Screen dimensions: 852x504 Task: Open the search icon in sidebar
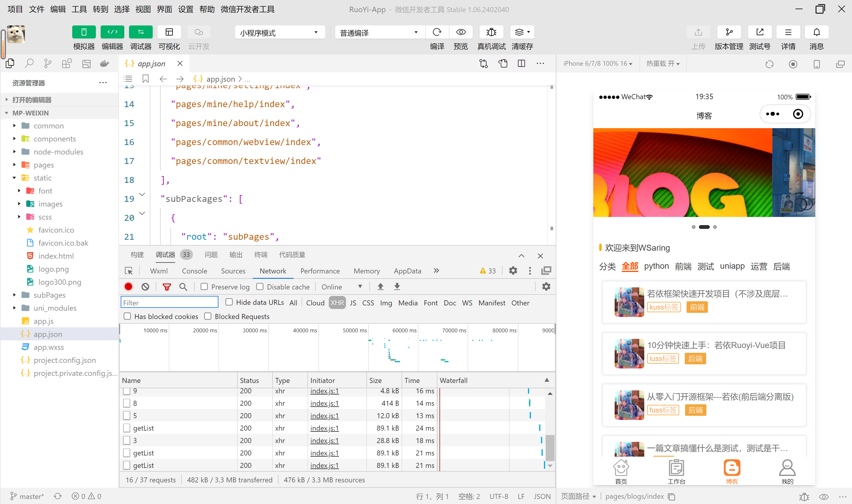tap(29, 64)
